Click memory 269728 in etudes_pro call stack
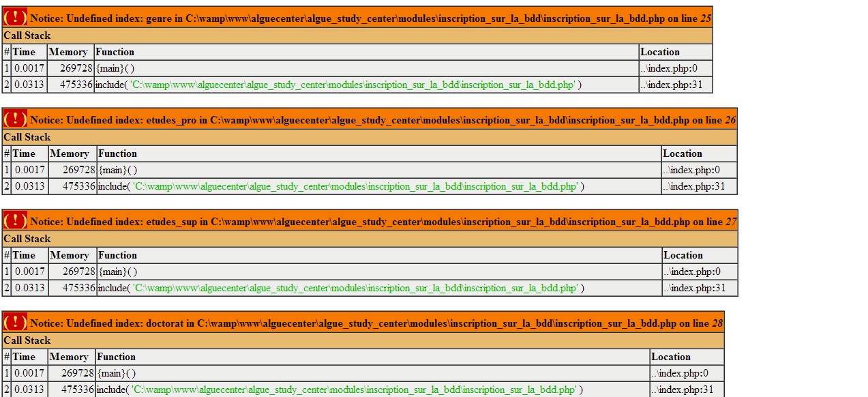This screenshot has height=397, width=868. 79,170
